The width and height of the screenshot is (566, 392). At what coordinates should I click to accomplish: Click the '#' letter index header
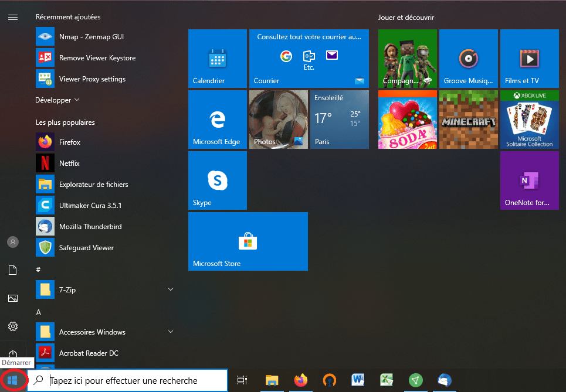pyautogui.click(x=38, y=270)
